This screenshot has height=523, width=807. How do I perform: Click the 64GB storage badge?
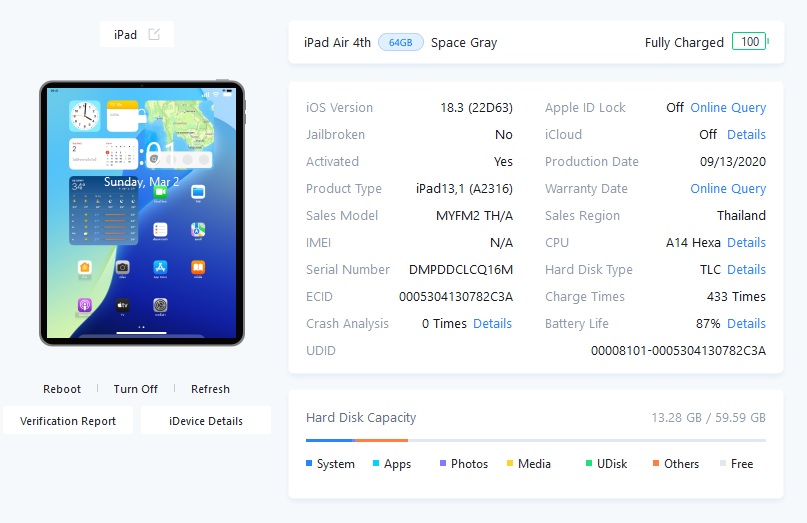(x=400, y=42)
